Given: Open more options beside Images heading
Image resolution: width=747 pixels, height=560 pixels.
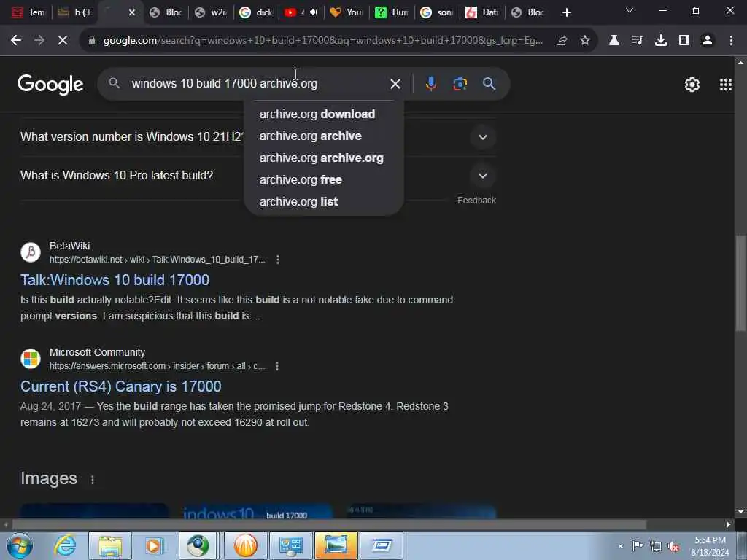Looking at the screenshot, I should coord(93,480).
